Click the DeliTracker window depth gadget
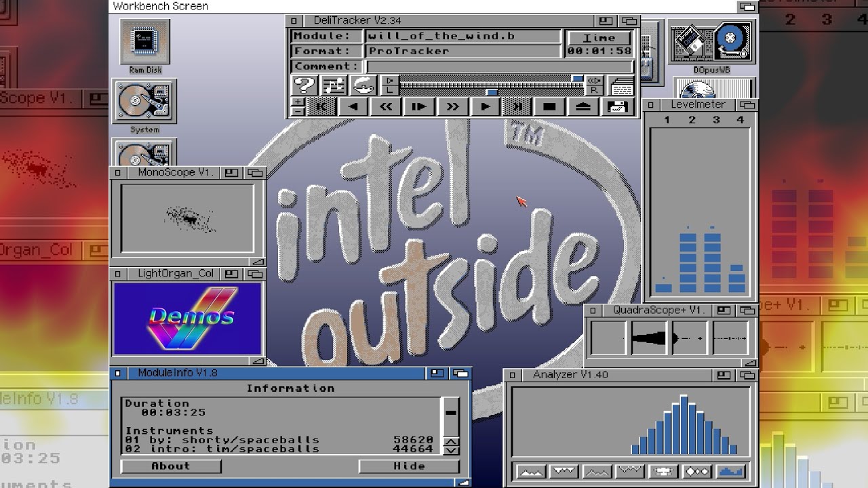 point(629,21)
